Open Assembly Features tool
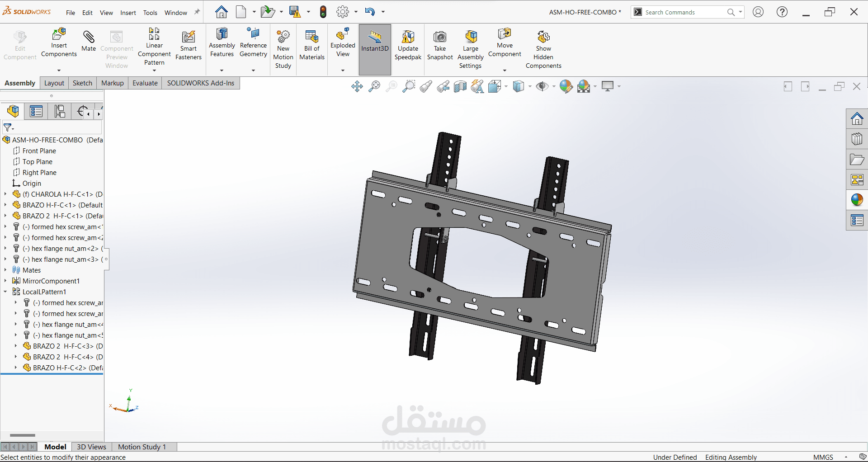 tap(222, 42)
